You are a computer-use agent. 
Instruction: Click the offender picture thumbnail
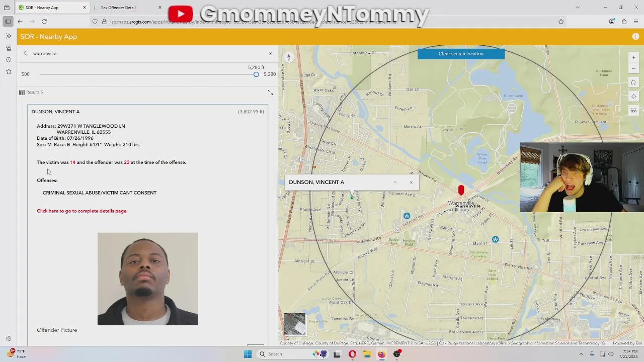pos(148,279)
